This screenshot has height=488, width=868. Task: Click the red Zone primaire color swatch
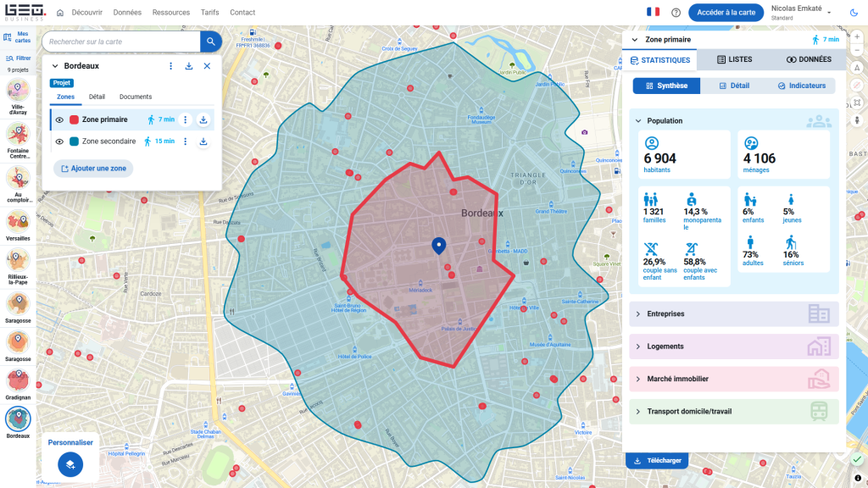[x=74, y=120]
